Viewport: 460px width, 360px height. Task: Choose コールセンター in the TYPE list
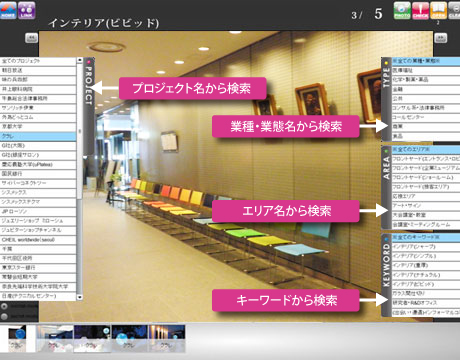(x=426, y=117)
